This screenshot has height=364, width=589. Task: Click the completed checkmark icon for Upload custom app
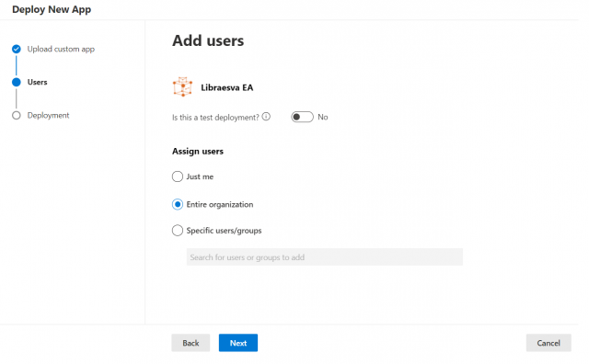pos(17,49)
